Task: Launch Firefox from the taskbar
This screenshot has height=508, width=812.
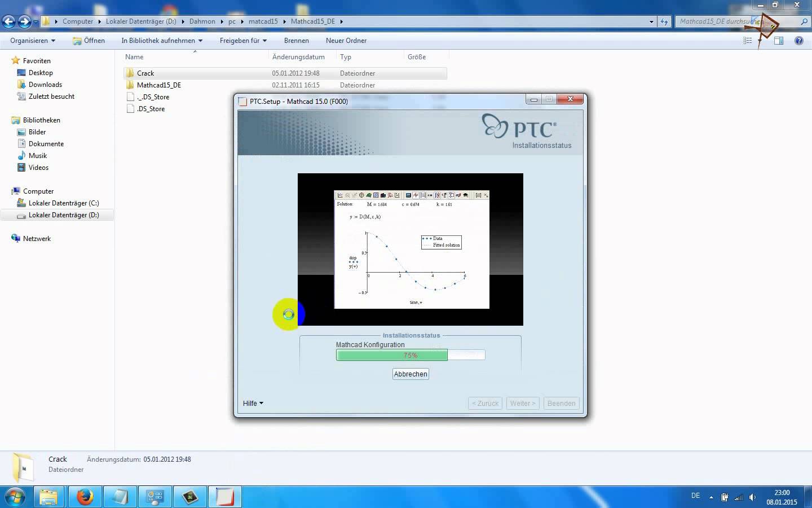Action: coord(85,497)
